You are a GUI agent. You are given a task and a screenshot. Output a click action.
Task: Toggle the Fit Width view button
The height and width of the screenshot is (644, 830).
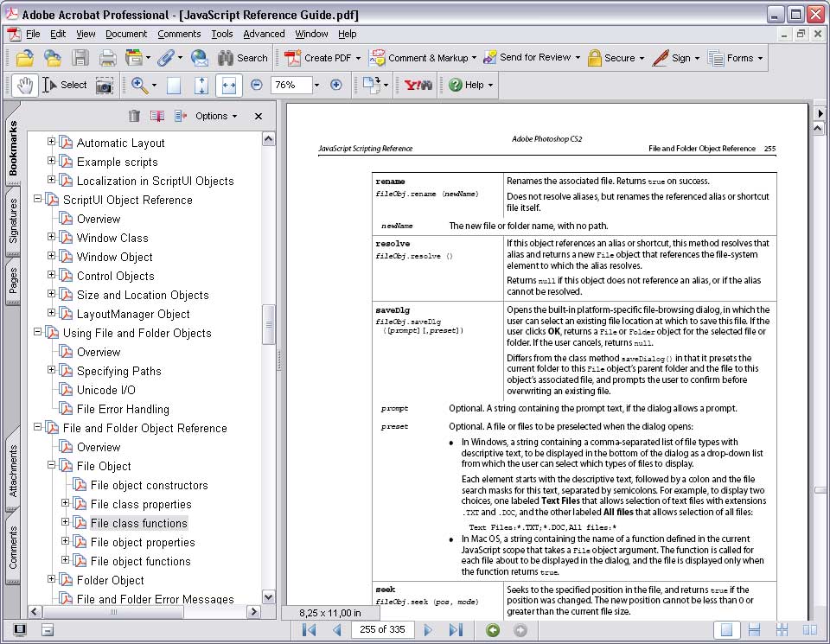click(228, 86)
